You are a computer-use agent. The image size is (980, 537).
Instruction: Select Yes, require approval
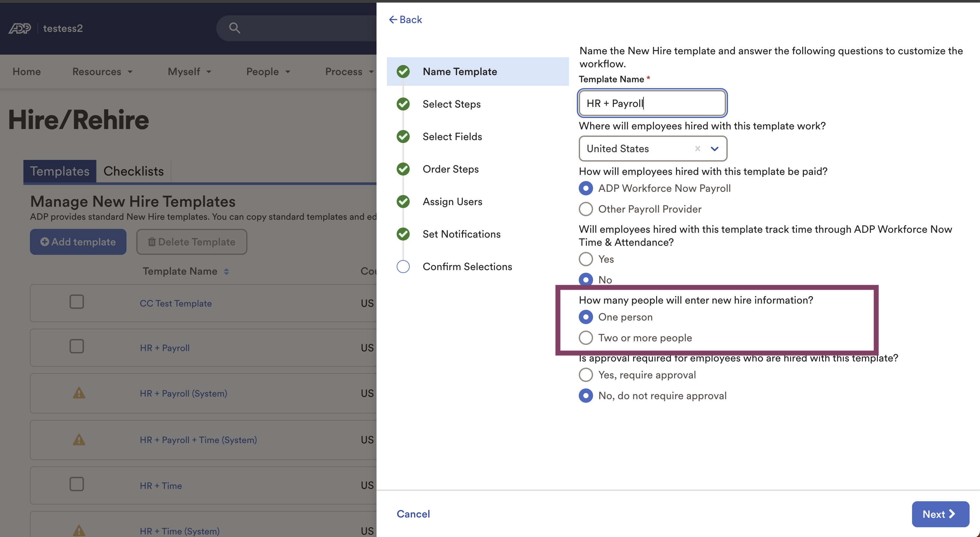click(586, 374)
